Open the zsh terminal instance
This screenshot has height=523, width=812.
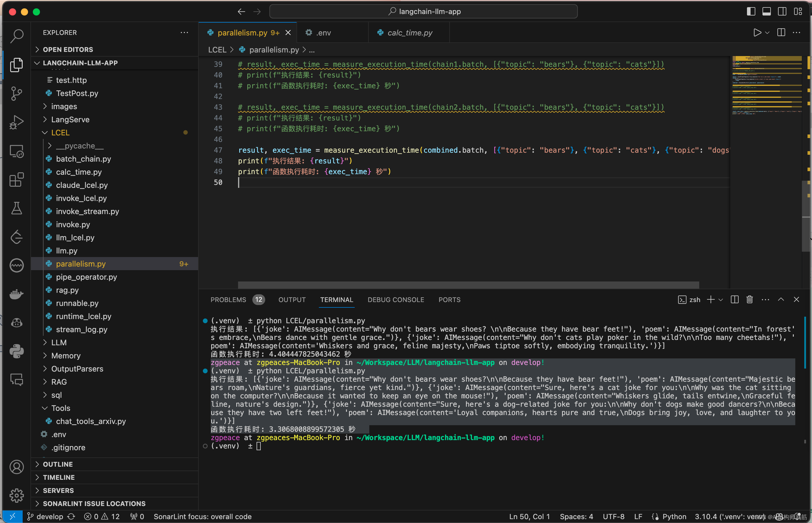pyautogui.click(x=689, y=300)
